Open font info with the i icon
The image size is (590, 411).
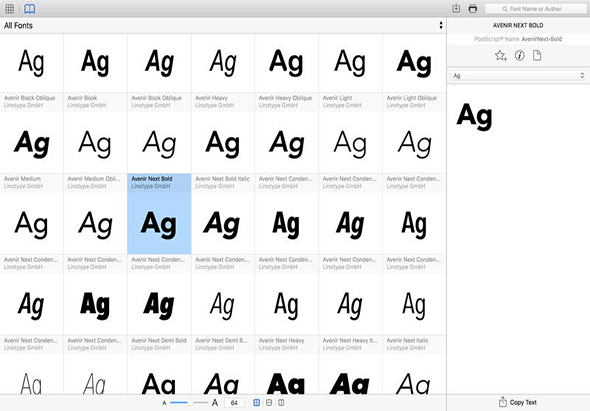tap(520, 56)
